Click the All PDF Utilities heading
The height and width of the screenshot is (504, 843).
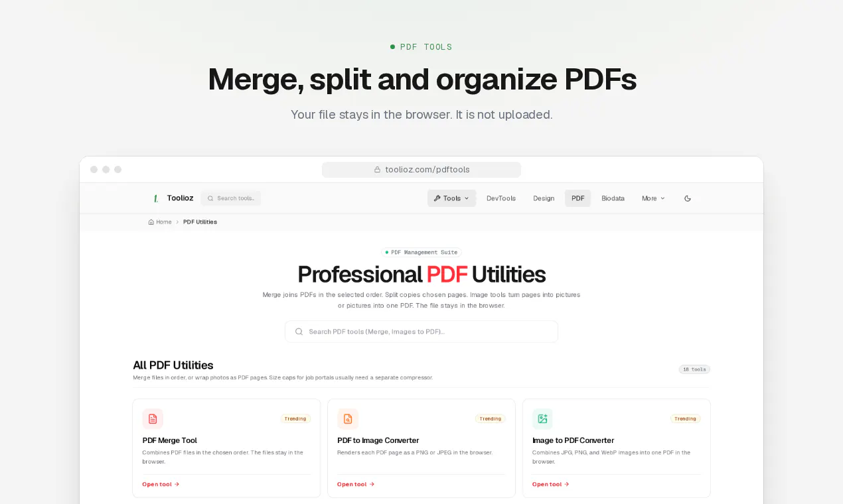tap(173, 365)
